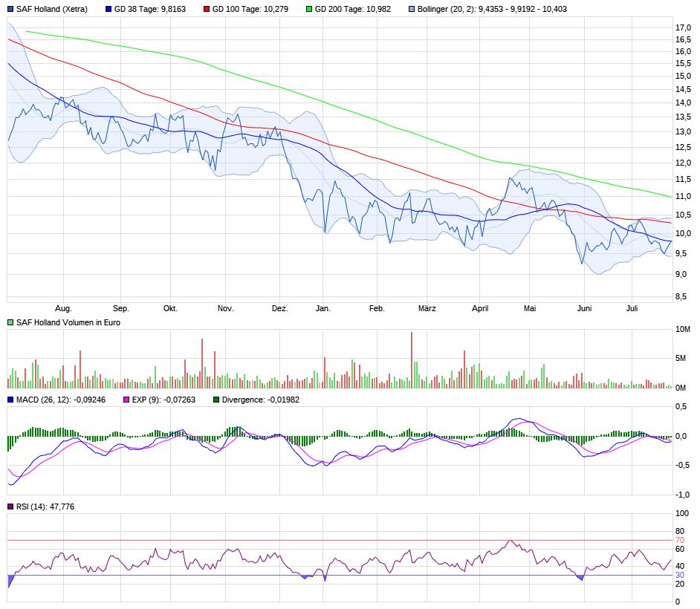Click the Dez. month label on time axis
The image size is (700, 609).
click(279, 308)
